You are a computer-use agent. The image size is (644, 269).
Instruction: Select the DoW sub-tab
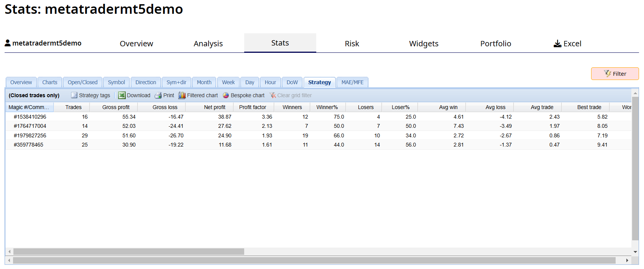pyautogui.click(x=292, y=82)
